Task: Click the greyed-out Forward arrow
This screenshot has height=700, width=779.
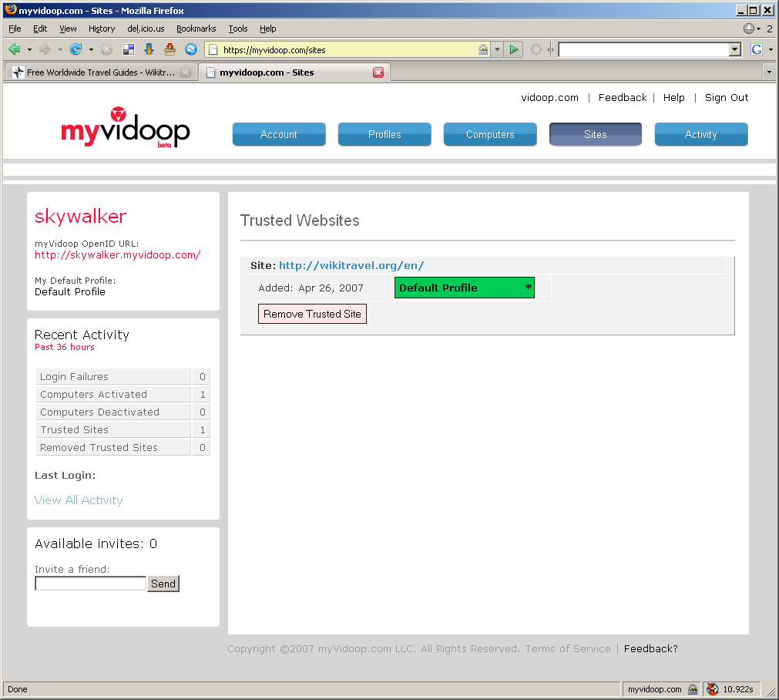Action: (x=45, y=49)
